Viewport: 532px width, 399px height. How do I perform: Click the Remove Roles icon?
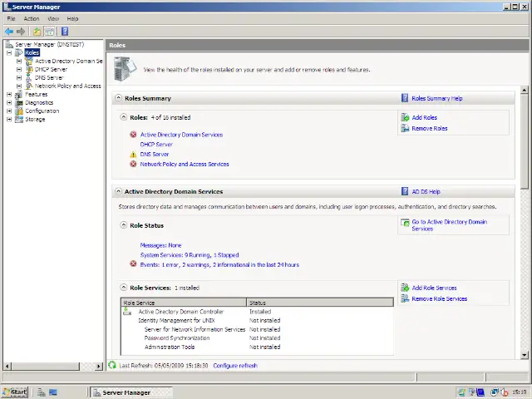tap(405, 128)
